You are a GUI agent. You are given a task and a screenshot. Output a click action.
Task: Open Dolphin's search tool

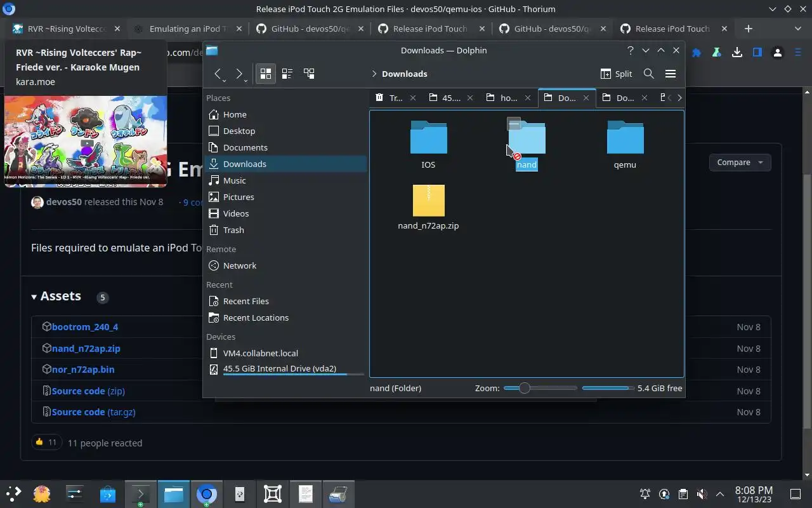tap(648, 74)
